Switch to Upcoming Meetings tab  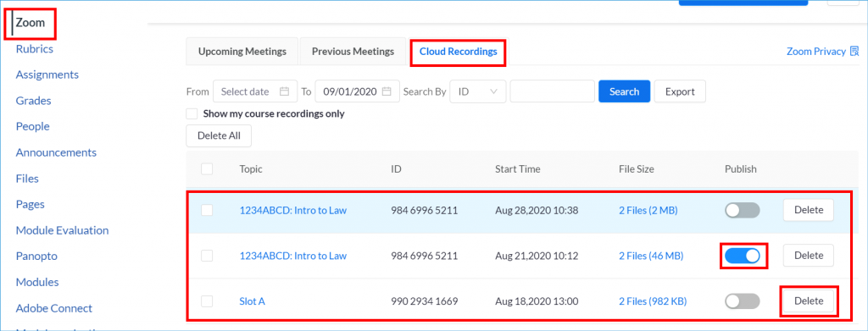(242, 52)
